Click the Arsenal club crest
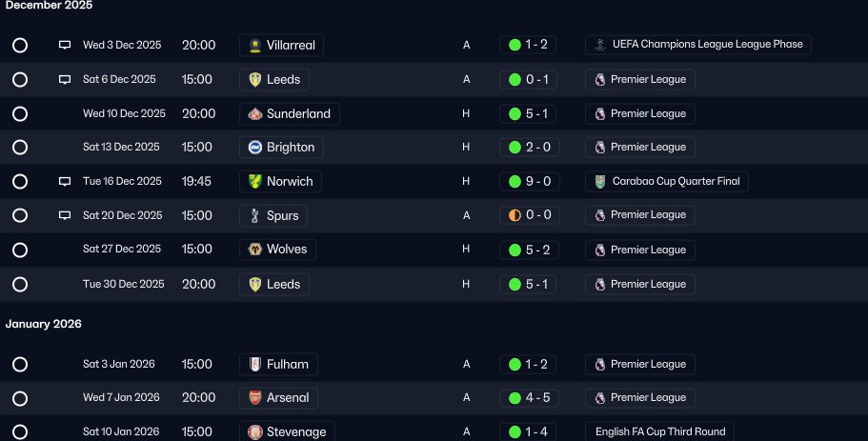The image size is (868, 441). 254,398
